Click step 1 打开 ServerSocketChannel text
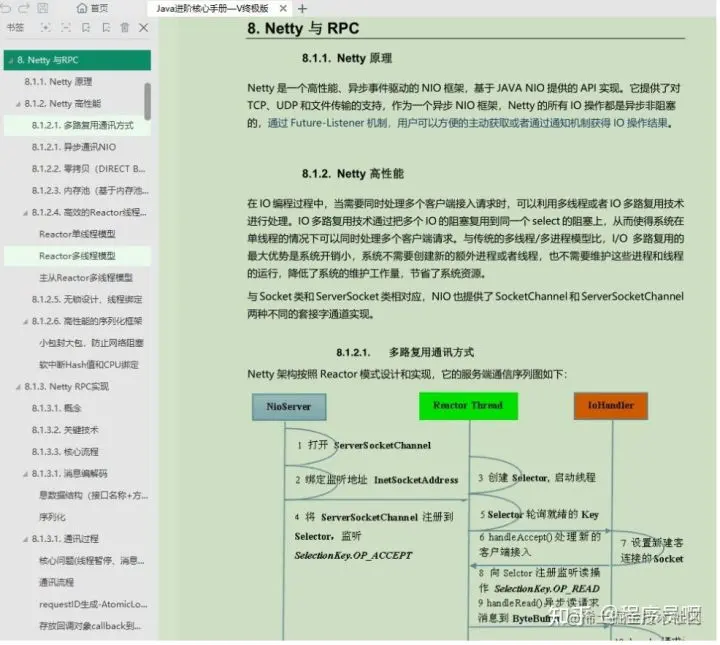 coord(364,445)
